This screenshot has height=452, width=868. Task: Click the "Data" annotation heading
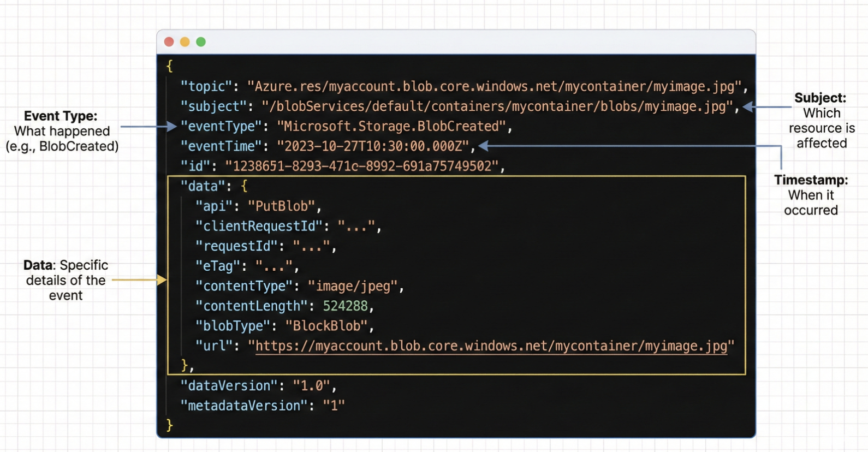coord(39,265)
